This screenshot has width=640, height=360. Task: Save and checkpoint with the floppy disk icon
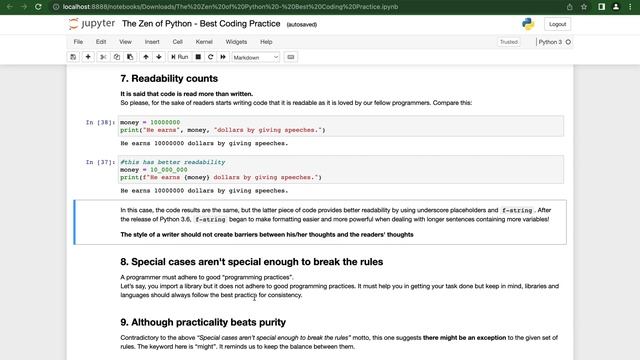tap(73, 57)
